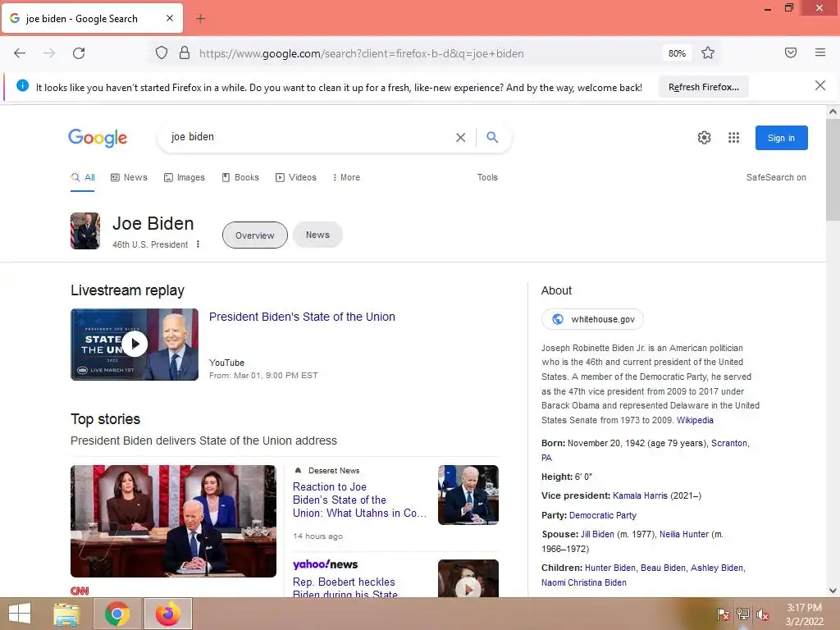Screen dimensions: 840x630
Task: Open Windows Start button
Action: [x=20, y=614]
